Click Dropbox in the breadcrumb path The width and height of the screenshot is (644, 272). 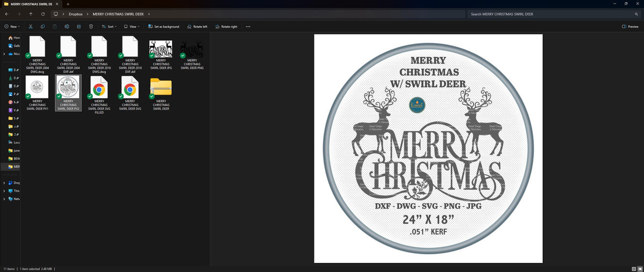[76, 14]
